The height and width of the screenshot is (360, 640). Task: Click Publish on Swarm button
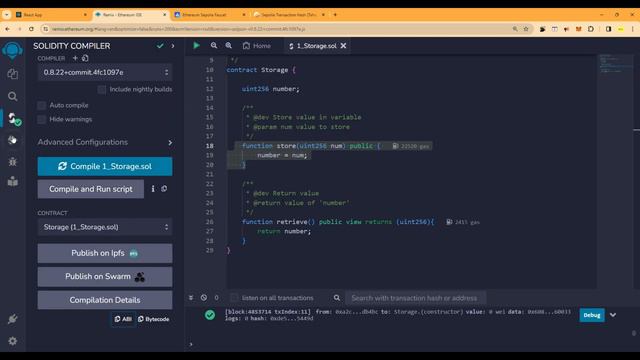point(105,277)
